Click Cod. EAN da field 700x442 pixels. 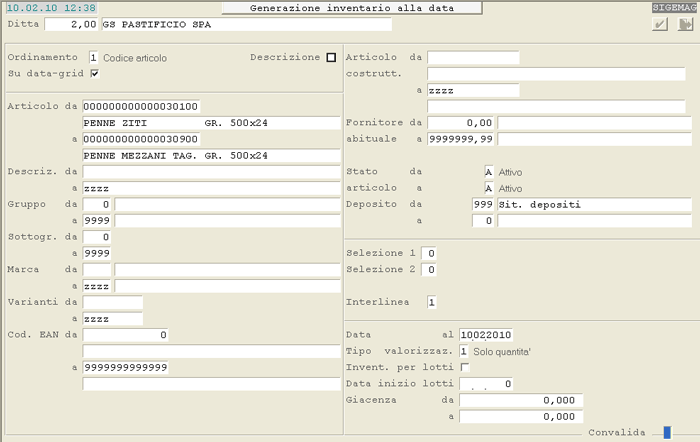point(125,335)
